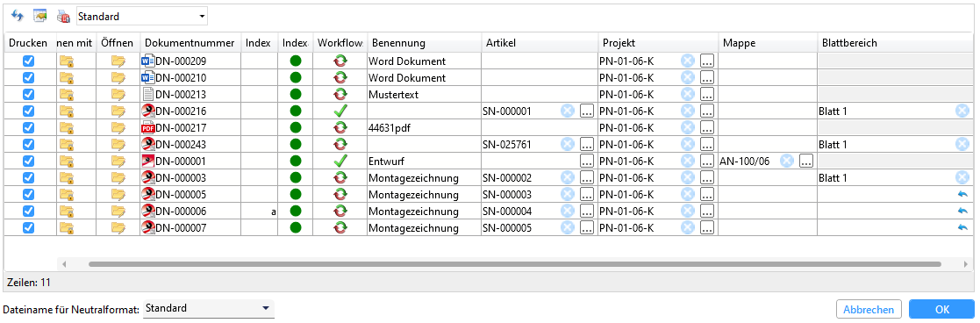Open the folder icon for DN-000209

tap(118, 61)
